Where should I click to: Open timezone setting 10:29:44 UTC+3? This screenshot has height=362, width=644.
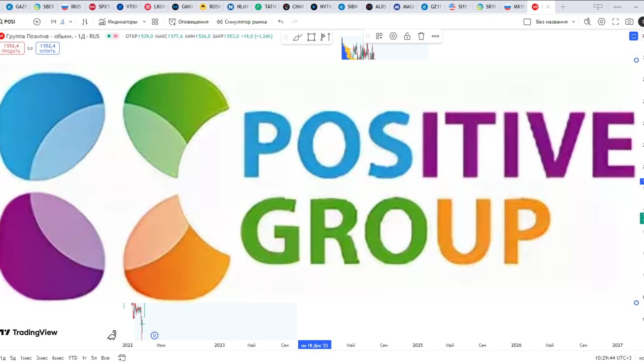coord(613,358)
